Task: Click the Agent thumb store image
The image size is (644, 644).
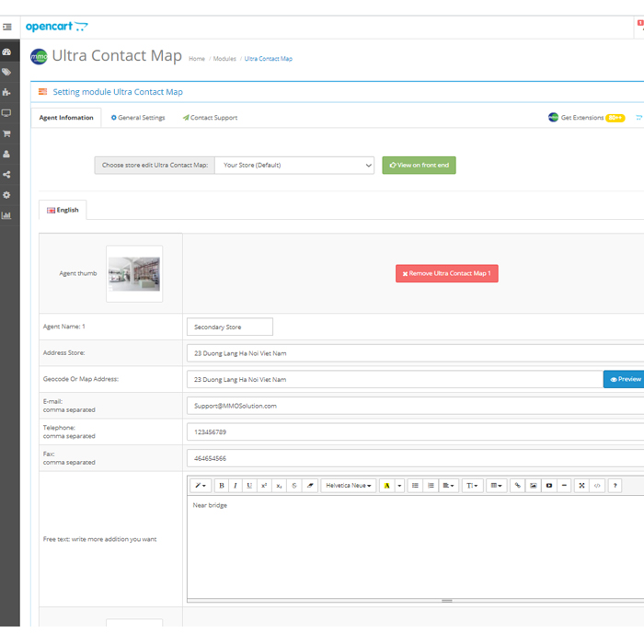Action: pos(134,274)
